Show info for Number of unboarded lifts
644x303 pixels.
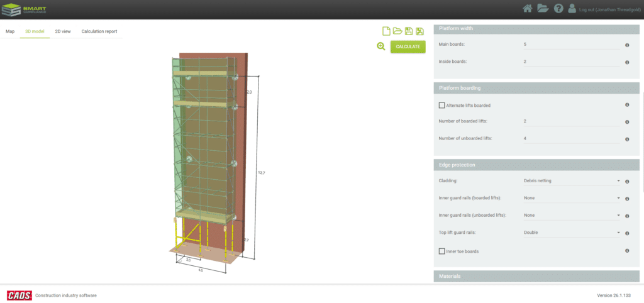pos(627,139)
